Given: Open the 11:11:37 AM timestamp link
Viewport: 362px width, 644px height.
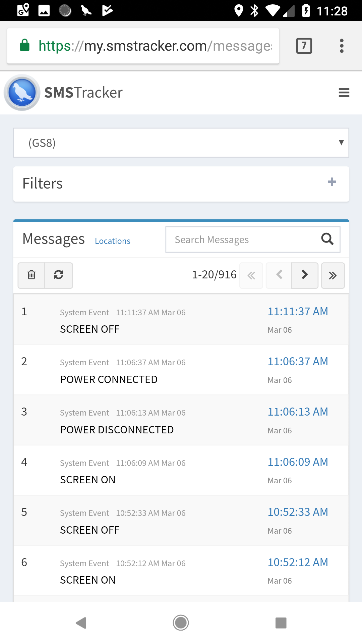Looking at the screenshot, I should coord(298,311).
